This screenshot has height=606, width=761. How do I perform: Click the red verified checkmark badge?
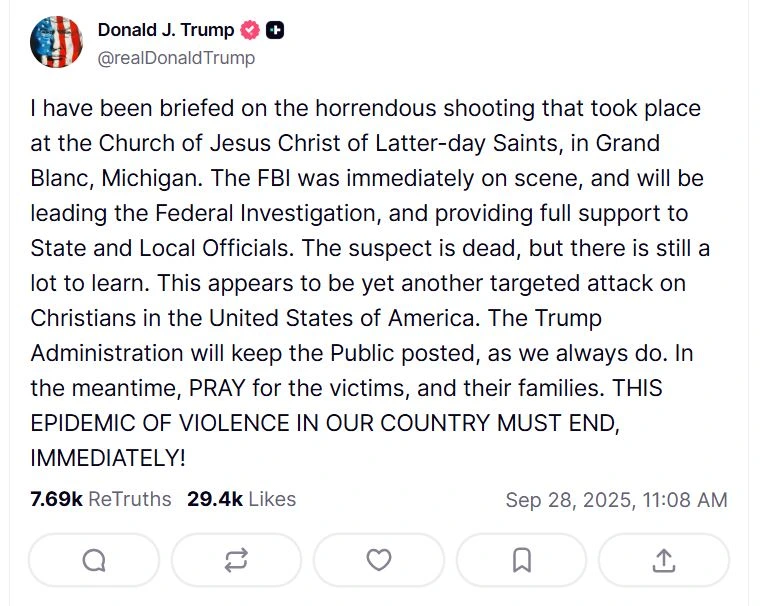pos(250,30)
